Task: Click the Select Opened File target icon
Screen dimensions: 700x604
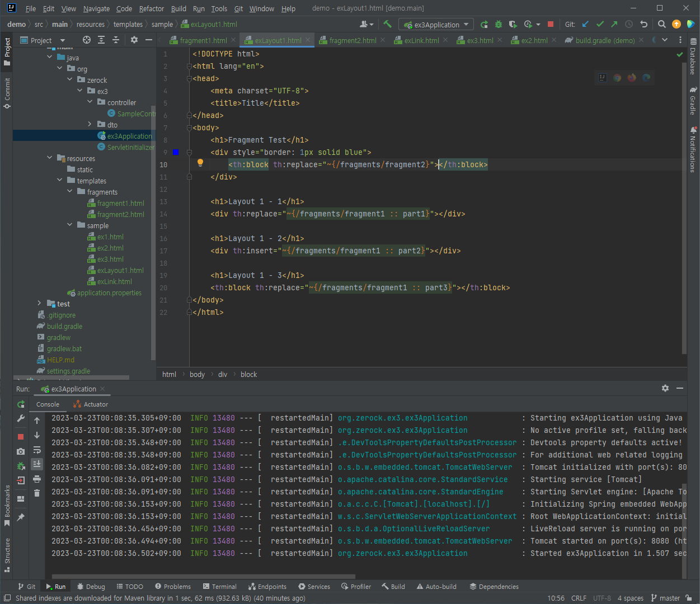Action: click(x=86, y=40)
